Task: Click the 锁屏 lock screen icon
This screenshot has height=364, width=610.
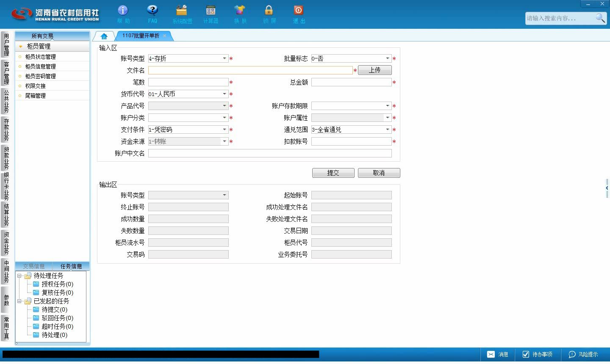Action: coord(269,11)
